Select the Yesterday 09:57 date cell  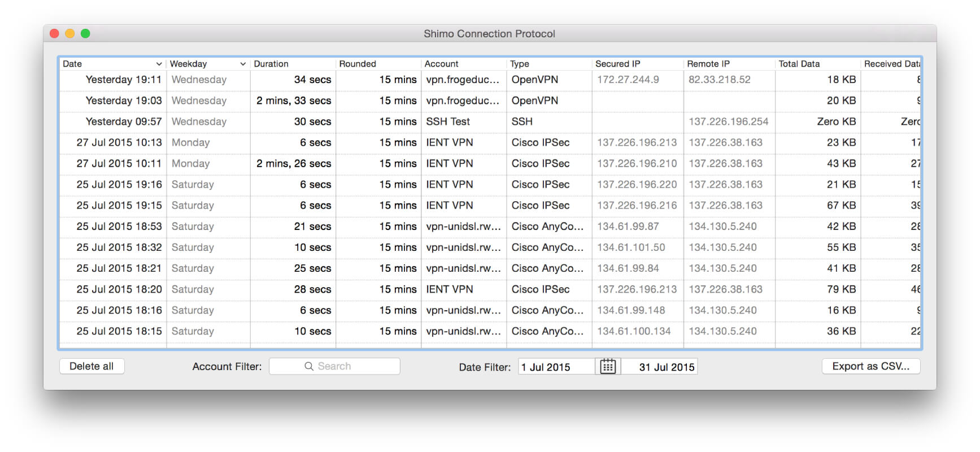pos(124,121)
